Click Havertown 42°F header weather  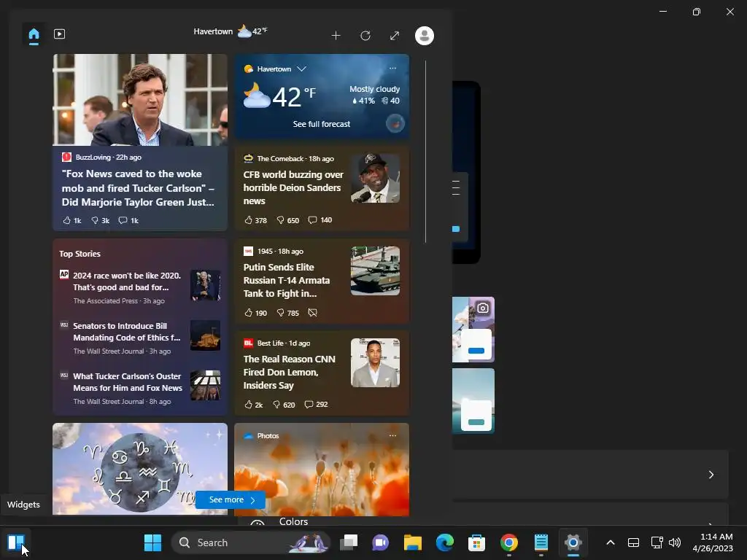[231, 31]
